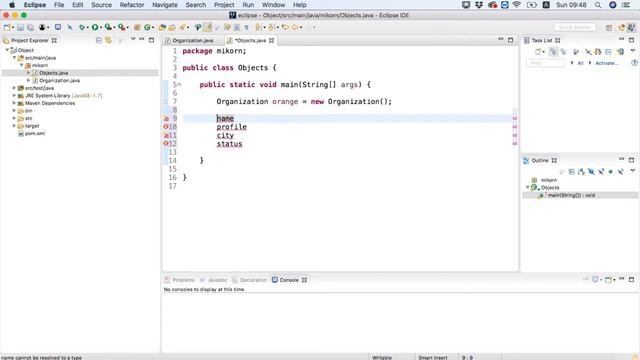Open the Navigate menu
The image size is (640, 360).
point(164,5)
